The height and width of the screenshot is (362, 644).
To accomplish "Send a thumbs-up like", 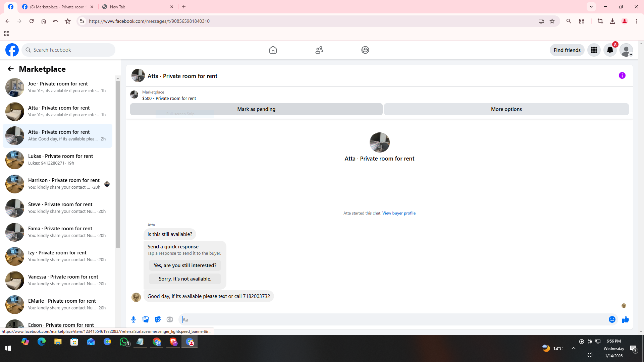I will point(625,319).
